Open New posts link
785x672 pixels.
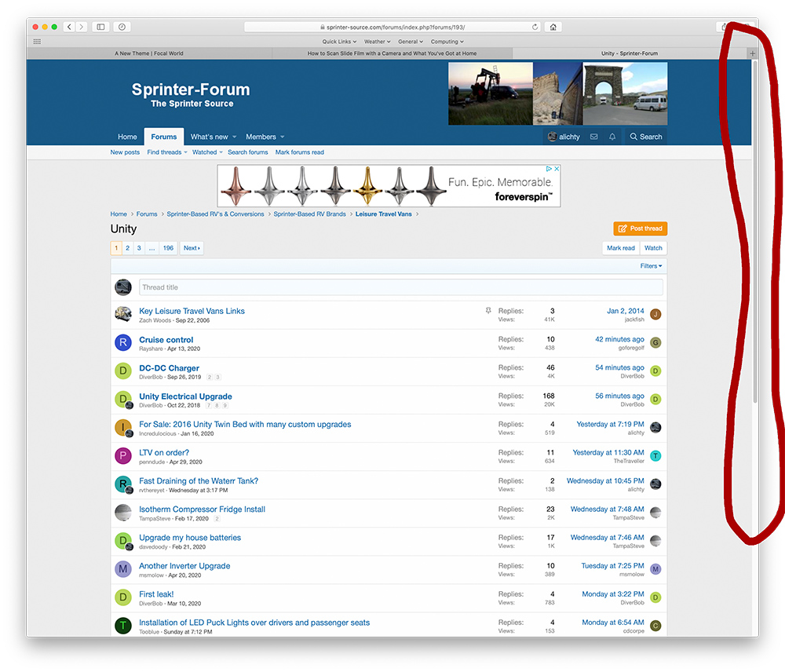(125, 152)
